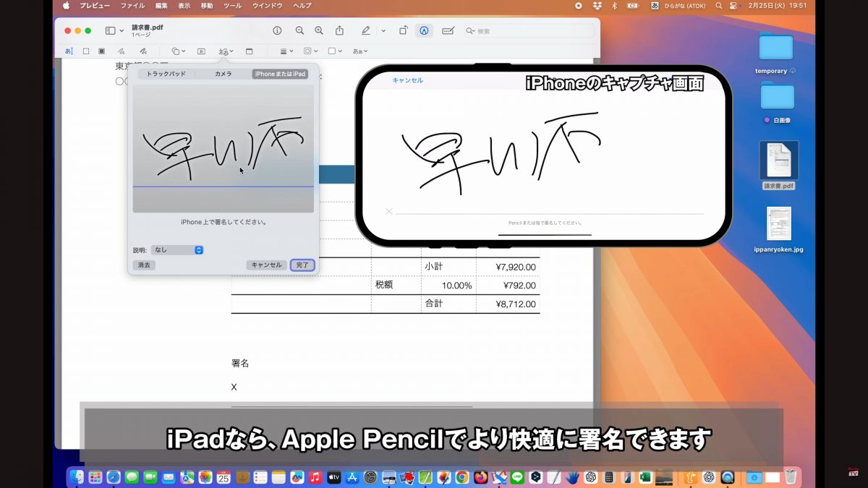Image resolution: width=868 pixels, height=488 pixels.
Task: Switch to the カメラ tab
Action: (x=223, y=74)
